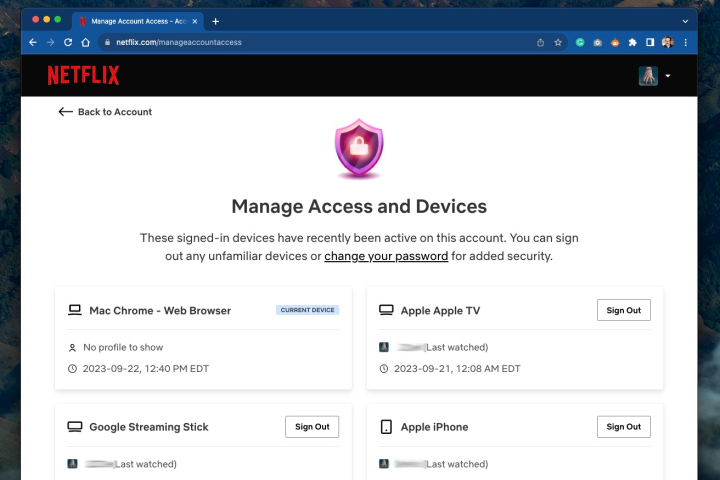
Task: Go Back to Account
Action: [105, 112]
